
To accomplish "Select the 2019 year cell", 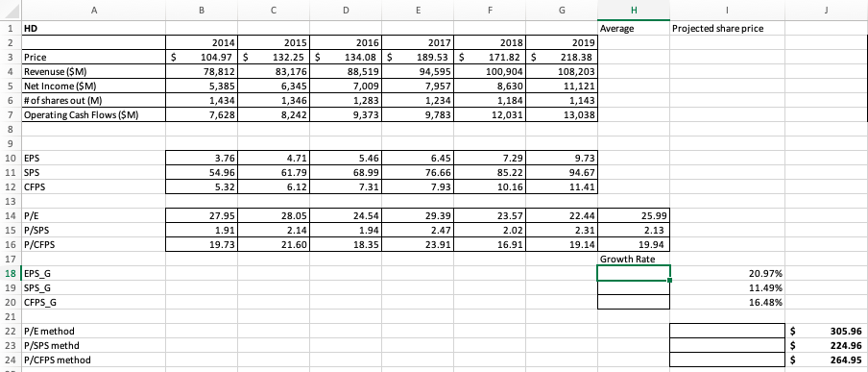I will click(x=562, y=42).
